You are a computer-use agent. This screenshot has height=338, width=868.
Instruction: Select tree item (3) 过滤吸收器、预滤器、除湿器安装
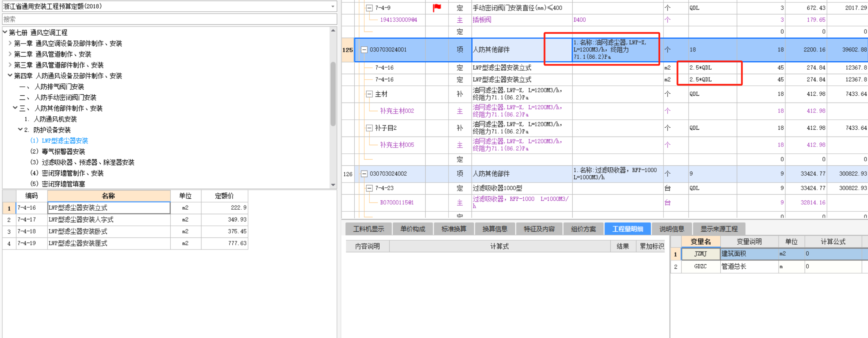click(x=82, y=162)
